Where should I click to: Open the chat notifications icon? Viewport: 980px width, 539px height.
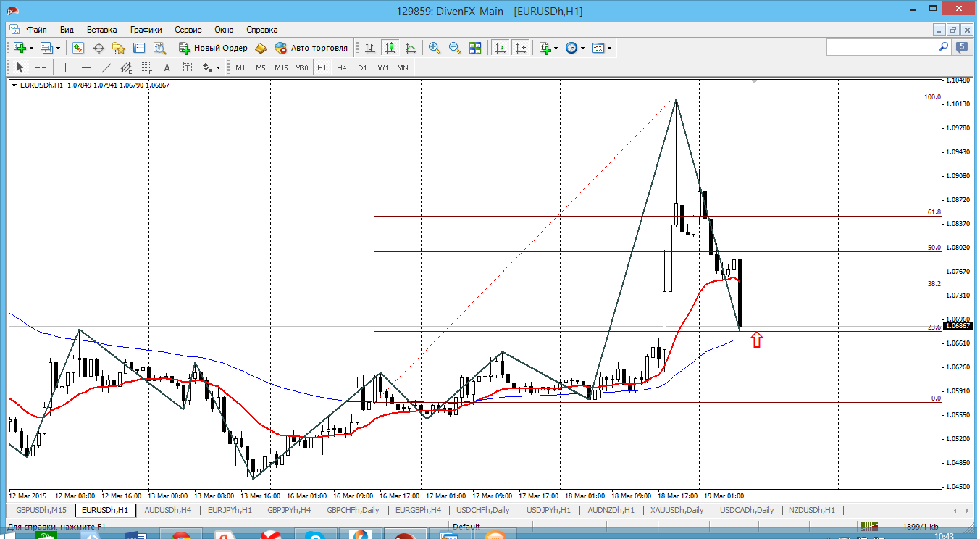pyautogui.click(x=962, y=47)
